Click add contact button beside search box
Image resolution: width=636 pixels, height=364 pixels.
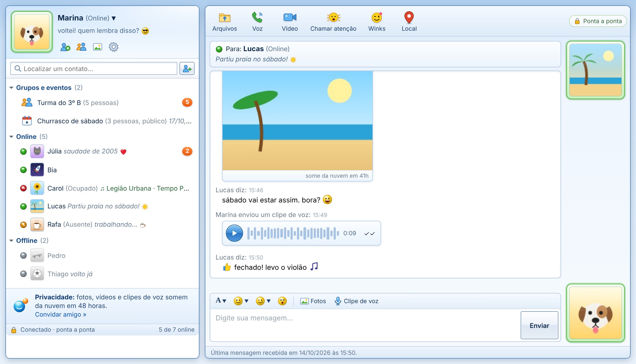[x=187, y=69]
